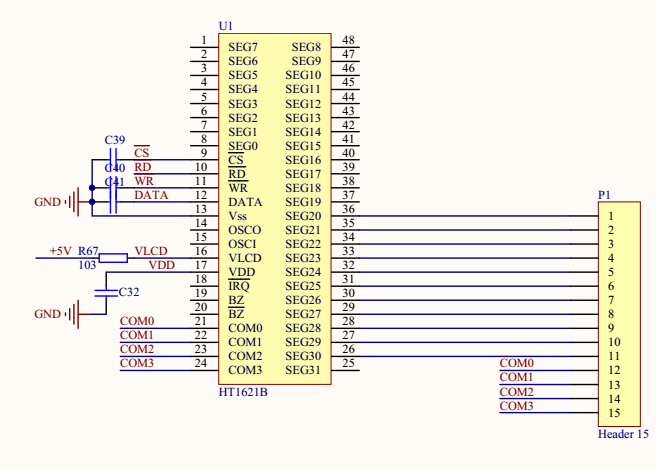Viewport: 656px width, 470px height.
Task: Select the Vss pin name in U1
Action: coord(238,216)
